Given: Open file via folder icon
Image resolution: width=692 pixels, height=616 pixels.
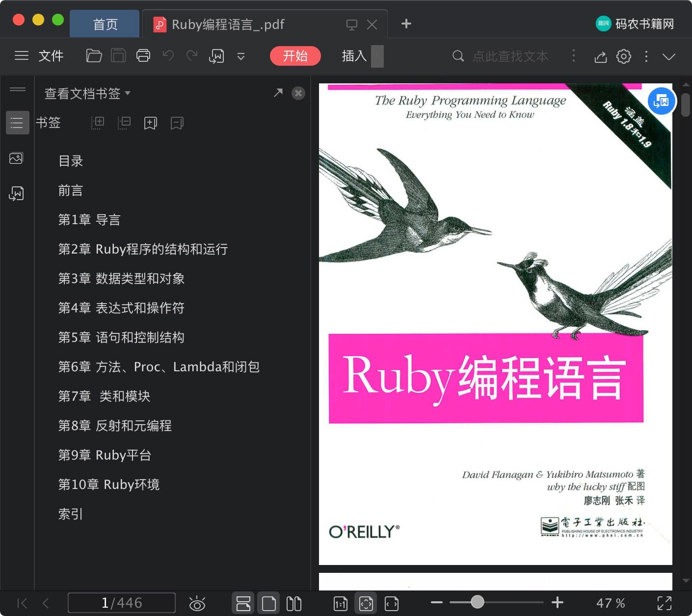Looking at the screenshot, I should (94, 56).
